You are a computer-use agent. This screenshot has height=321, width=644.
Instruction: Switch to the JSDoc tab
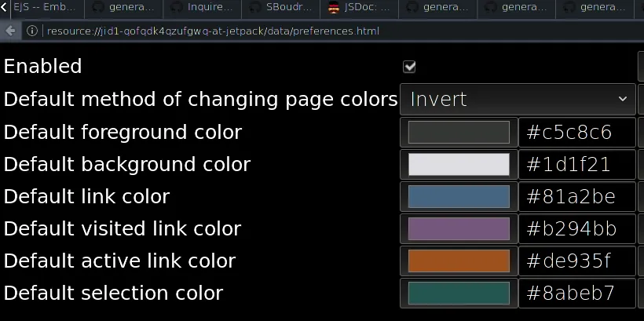[x=360, y=7]
